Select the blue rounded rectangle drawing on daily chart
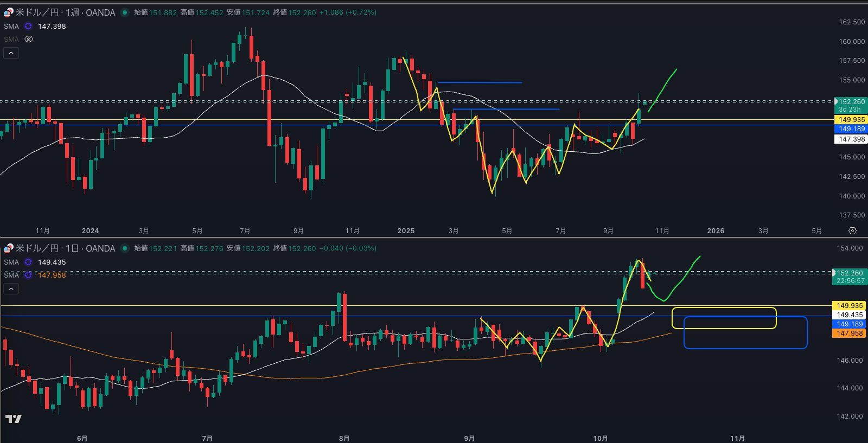Screen dimensions: 868x443 (745, 348)
